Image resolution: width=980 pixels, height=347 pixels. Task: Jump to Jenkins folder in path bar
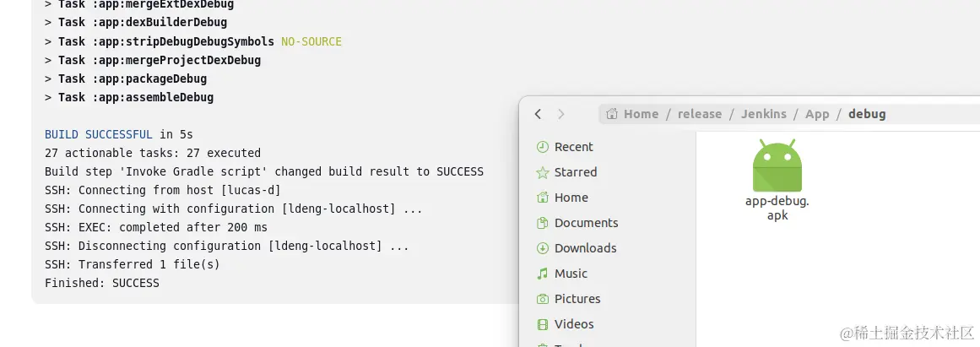(x=764, y=114)
